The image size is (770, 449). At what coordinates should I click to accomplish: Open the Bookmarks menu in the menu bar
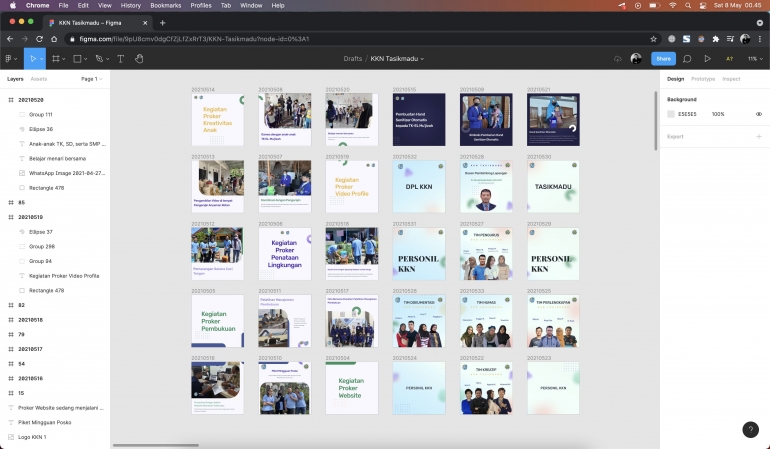pos(165,5)
